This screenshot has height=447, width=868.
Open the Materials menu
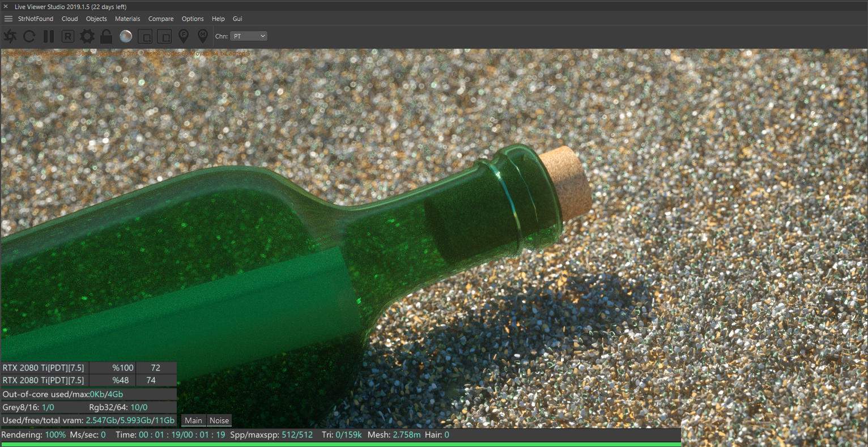(x=127, y=19)
